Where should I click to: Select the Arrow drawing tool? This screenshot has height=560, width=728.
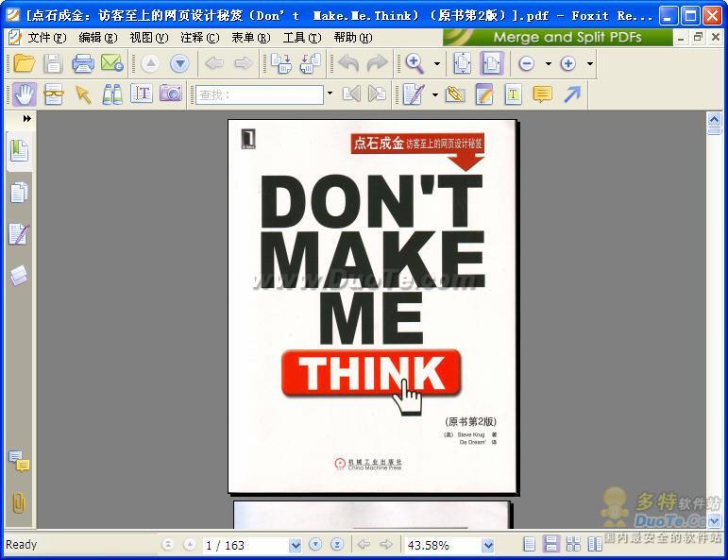tap(572, 94)
